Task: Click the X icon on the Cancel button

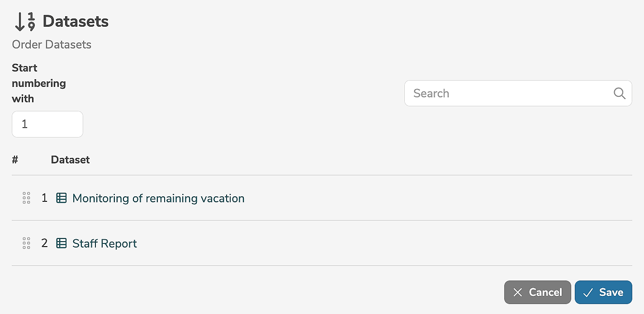Action: pos(518,292)
